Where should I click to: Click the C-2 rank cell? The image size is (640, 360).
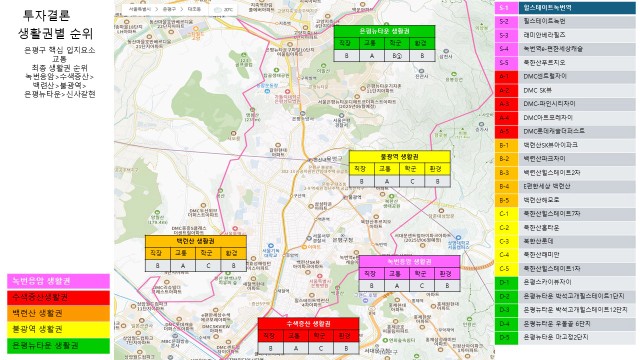coord(506,227)
